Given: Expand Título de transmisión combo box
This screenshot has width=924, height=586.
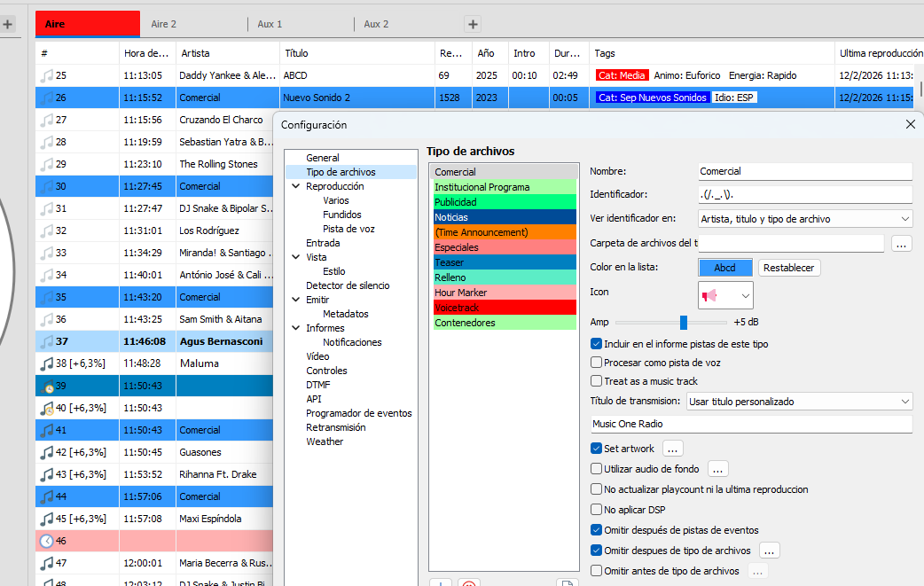Looking at the screenshot, I should [799, 402].
